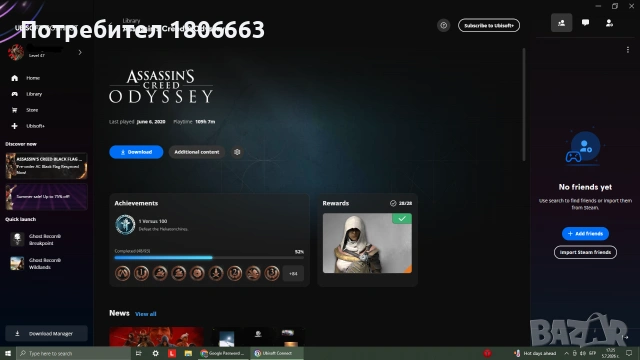Open the friends panel three-dot menu
This screenshot has width=640, height=360.
[628, 50]
